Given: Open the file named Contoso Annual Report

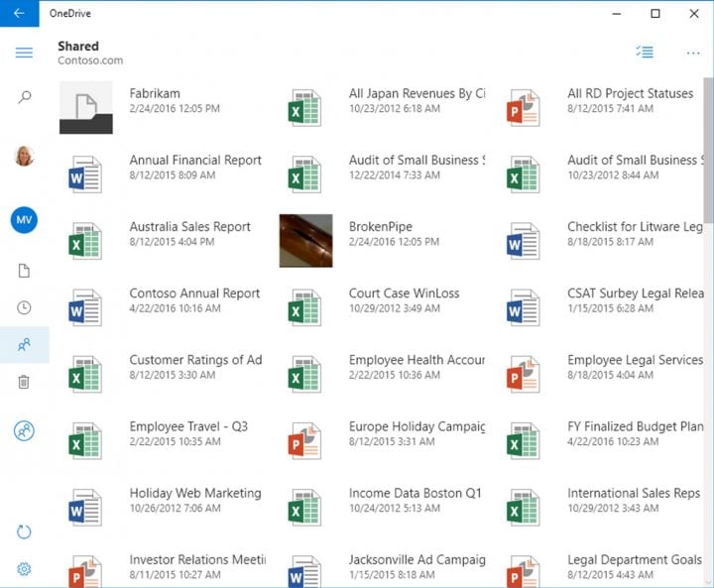Looking at the screenshot, I should [x=194, y=294].
